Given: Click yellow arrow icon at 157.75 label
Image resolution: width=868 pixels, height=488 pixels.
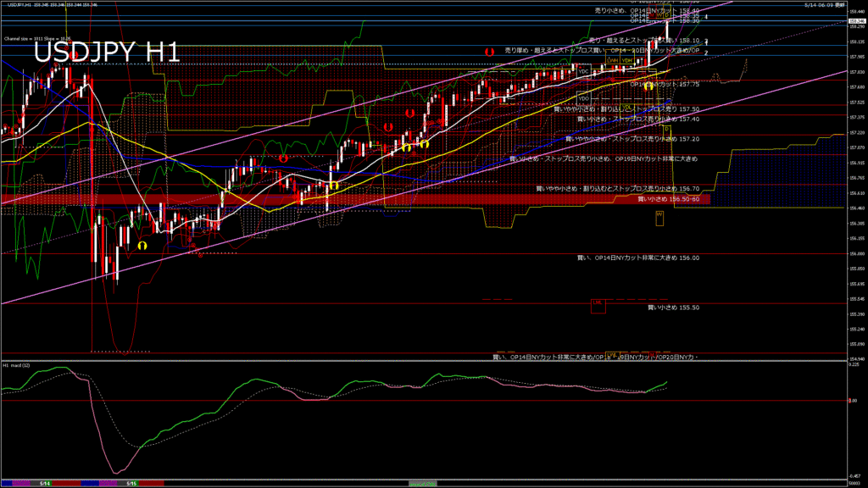Looking at the screenshot, I should 648,86.
